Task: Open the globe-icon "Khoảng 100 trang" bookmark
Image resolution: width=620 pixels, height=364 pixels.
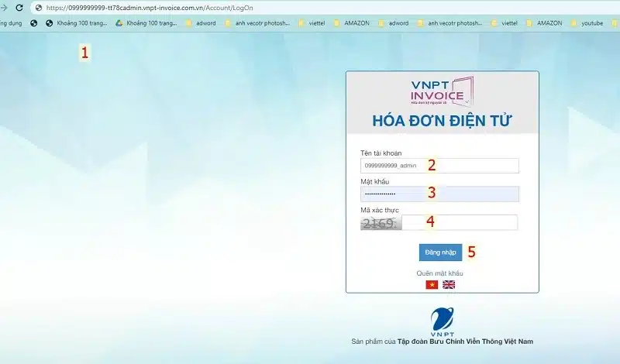Action: coord(76,23)
